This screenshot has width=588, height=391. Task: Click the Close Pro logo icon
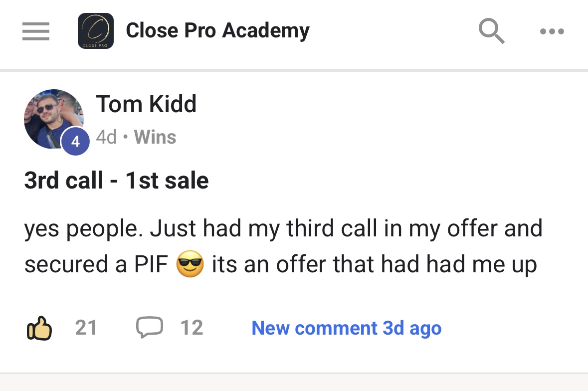click(96, 31)
